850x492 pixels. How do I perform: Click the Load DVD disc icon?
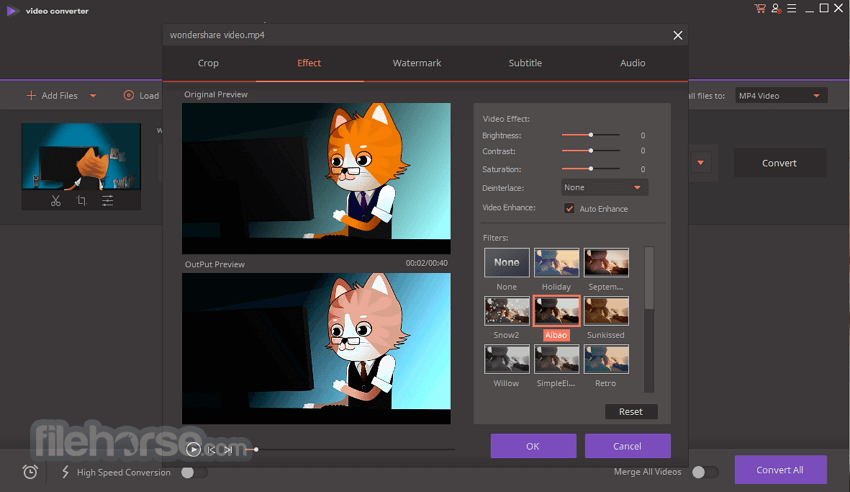point(128,95)
